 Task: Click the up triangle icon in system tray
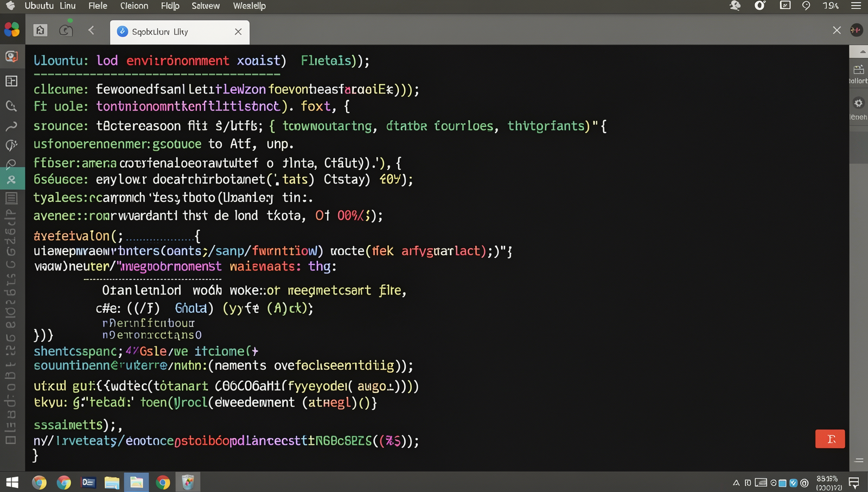(x=736, y=483)
